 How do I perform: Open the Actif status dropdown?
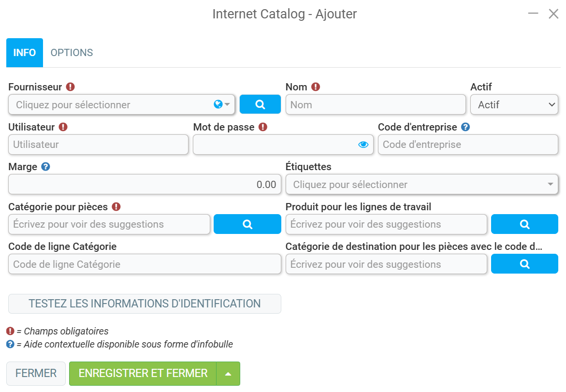[x=514, y=105]
